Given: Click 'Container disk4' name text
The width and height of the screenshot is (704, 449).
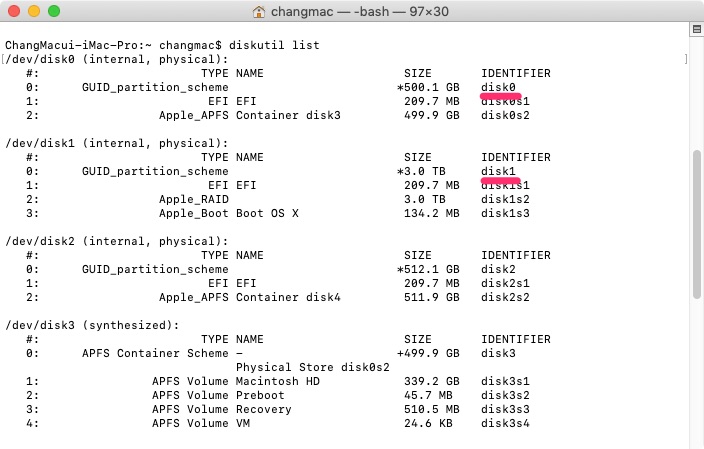Looking at the screenshot, I should point(288,297).
